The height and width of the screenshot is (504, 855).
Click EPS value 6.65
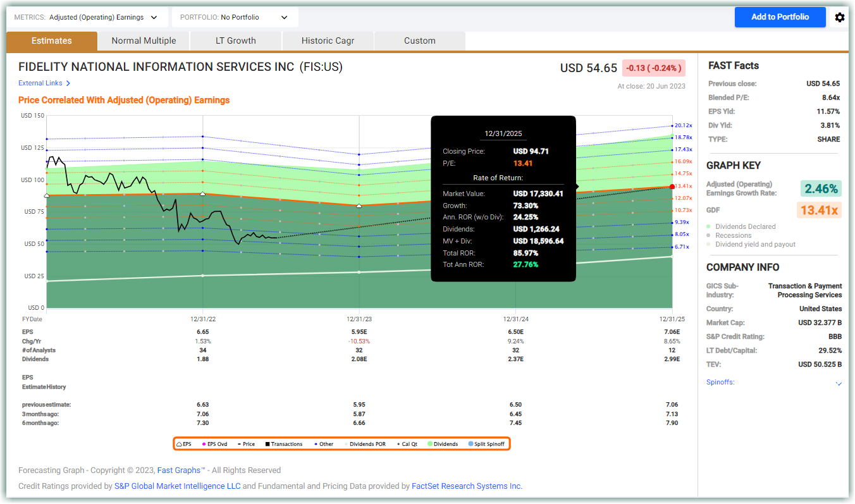pyautogui.click(x=202, y=331)
